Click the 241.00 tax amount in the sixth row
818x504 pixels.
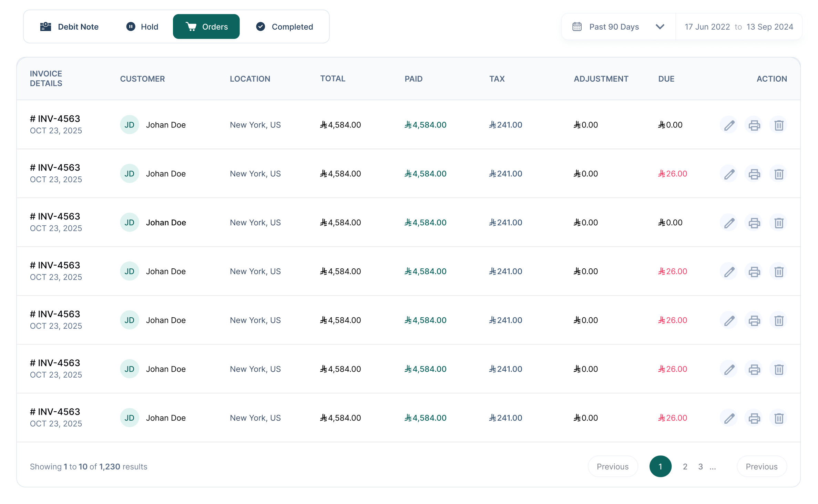(x=505, y=369)
